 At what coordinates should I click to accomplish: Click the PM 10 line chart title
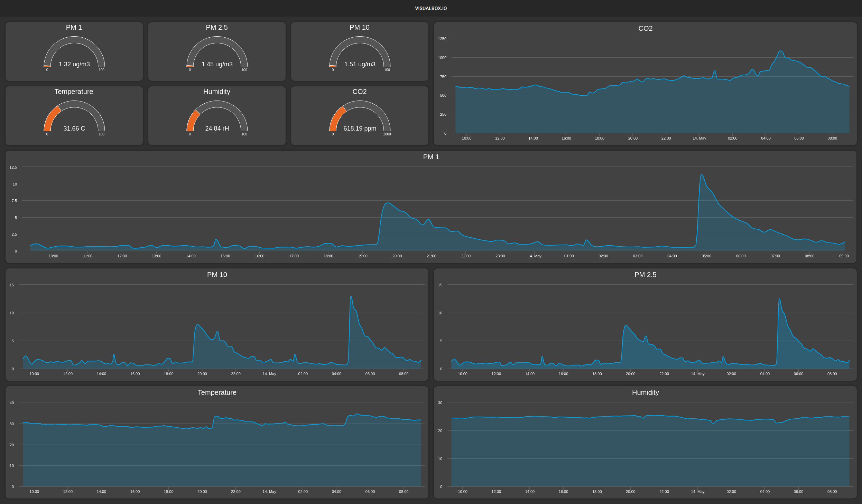(217, 275)
